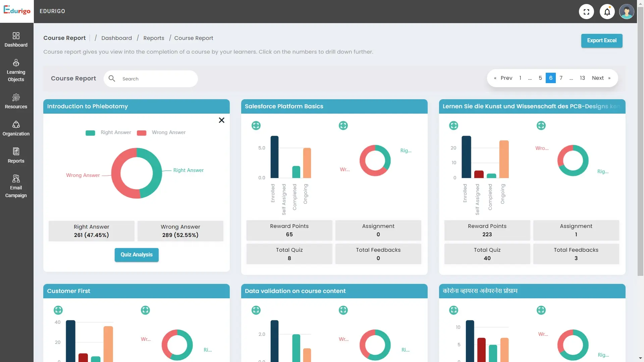
Task: Toggle the Wrong Answer legend item
Action: [x=161, y=133]
